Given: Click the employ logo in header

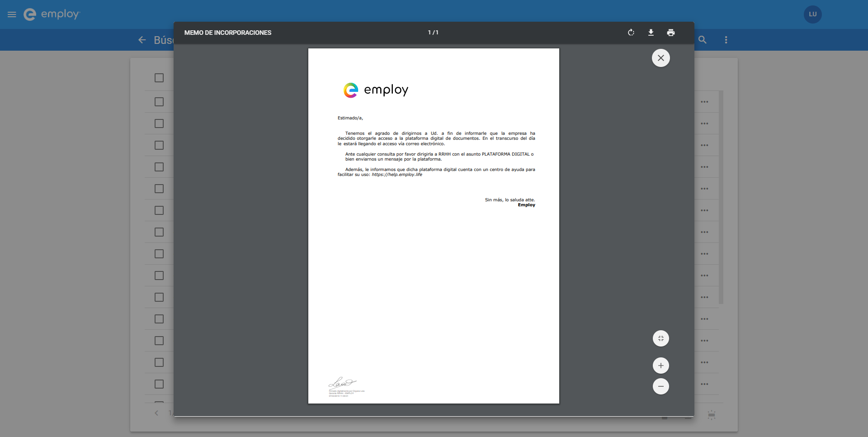Looking at the screenshot, I should coord(52,14).
